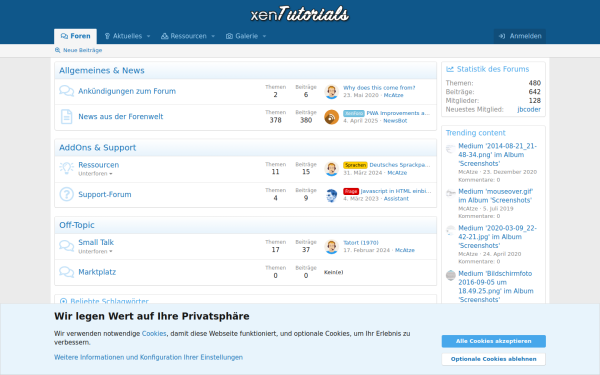This screenshot has width=600, height=375.
Task: Click the NewsBot username link
Action: [x=395, y=121]
